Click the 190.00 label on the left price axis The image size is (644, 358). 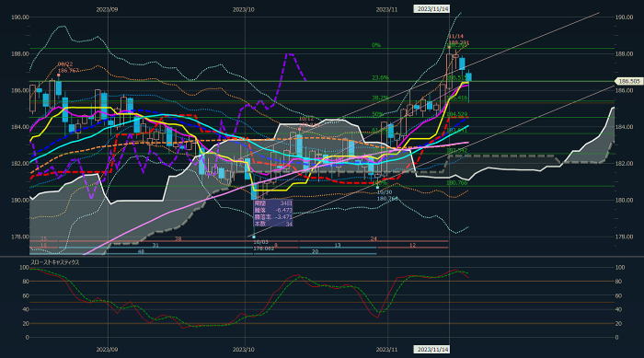(20, 17)
